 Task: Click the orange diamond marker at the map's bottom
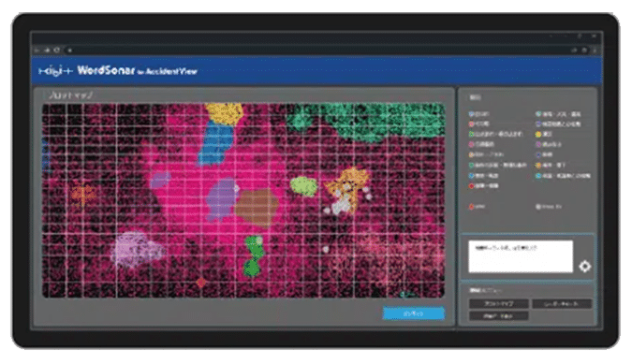200,283
